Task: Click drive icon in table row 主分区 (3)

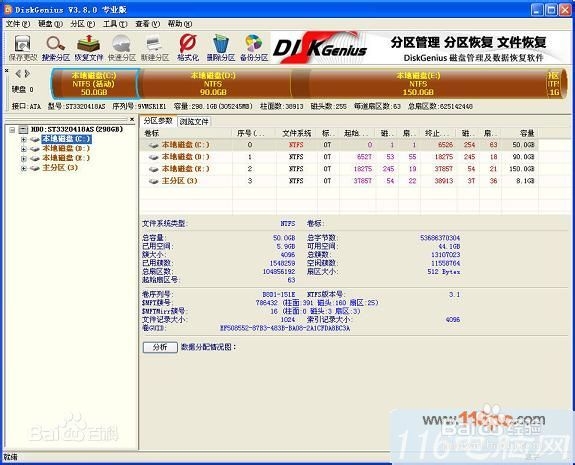Action: click(154, 181)
